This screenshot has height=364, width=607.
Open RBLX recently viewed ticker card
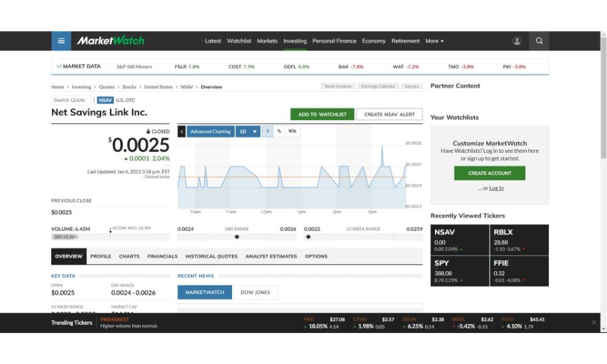tap(519, 240)
